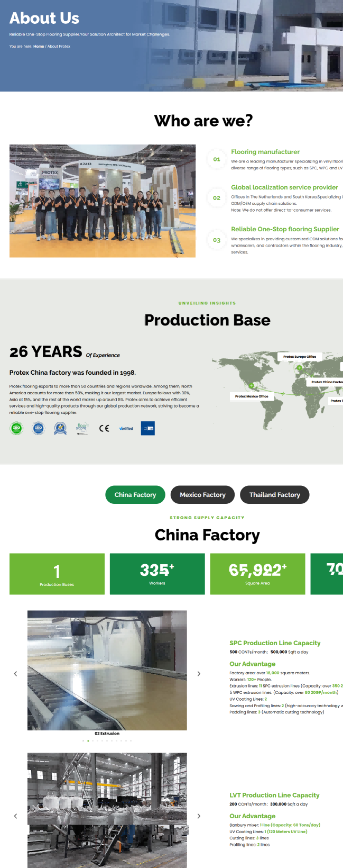Click the dark blue square certification badge
343x868 pixels.
tap(148, 428)
